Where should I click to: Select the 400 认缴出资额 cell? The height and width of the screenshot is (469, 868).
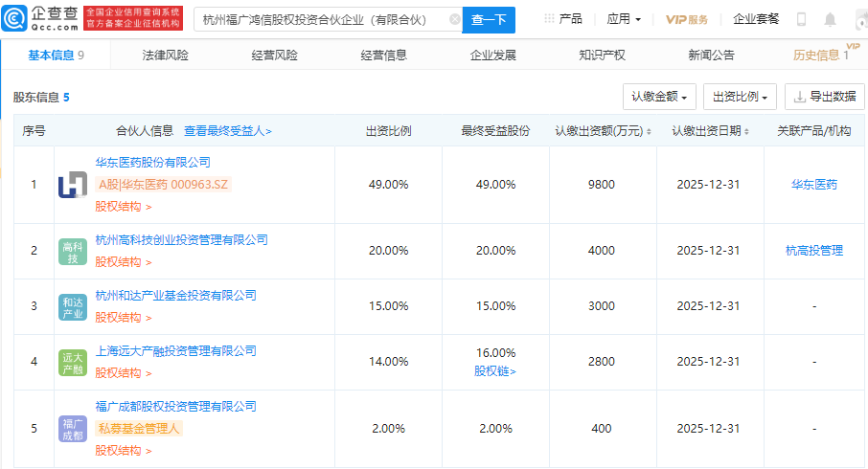(x=601, y=428)
